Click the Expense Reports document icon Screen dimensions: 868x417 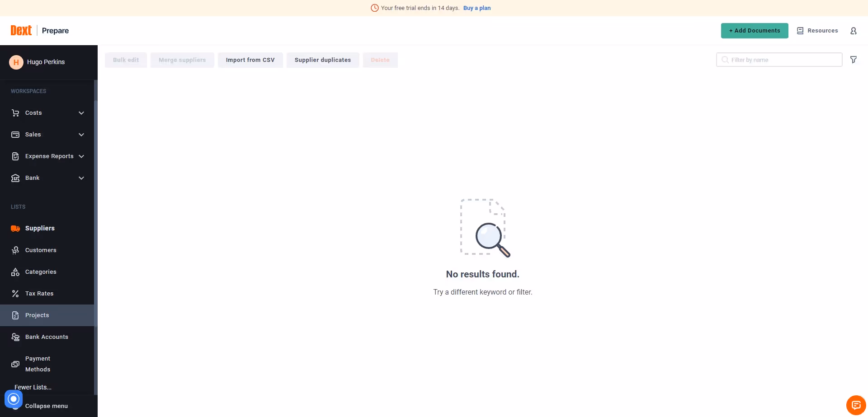15,156
